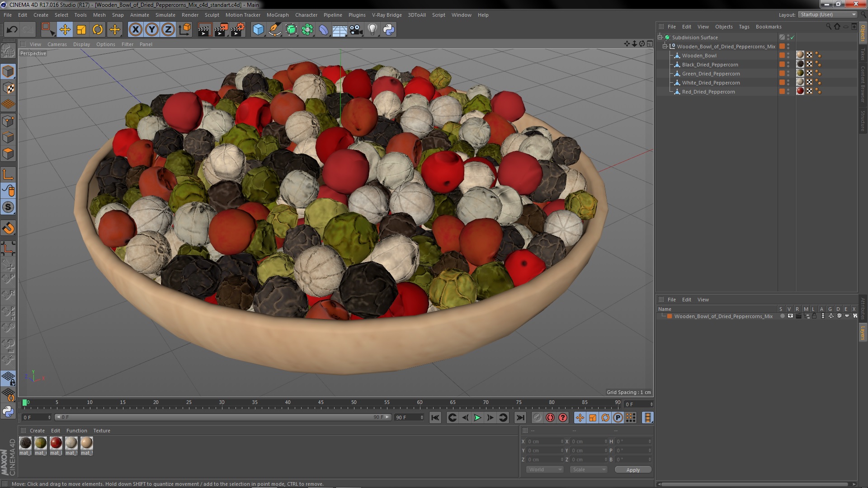Click the Points mode icon

click(x=8, y=121)
